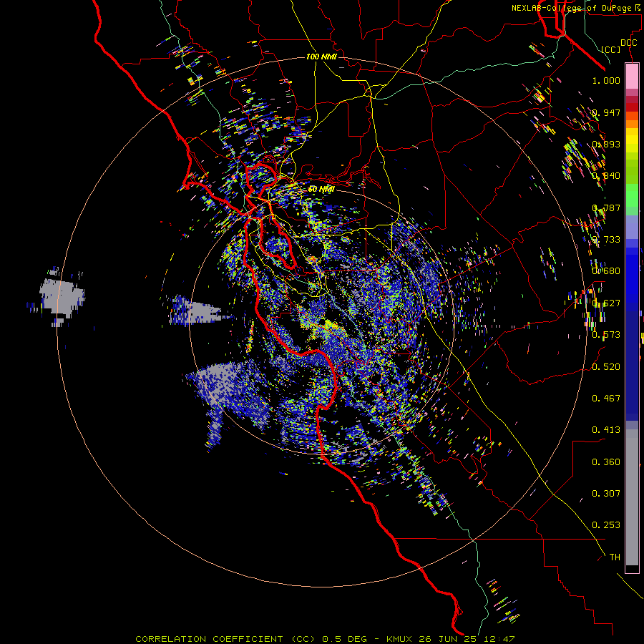The image size is (644, 644).
Task: Select the 0.253 legend value
Action: [x=606, y=525]
